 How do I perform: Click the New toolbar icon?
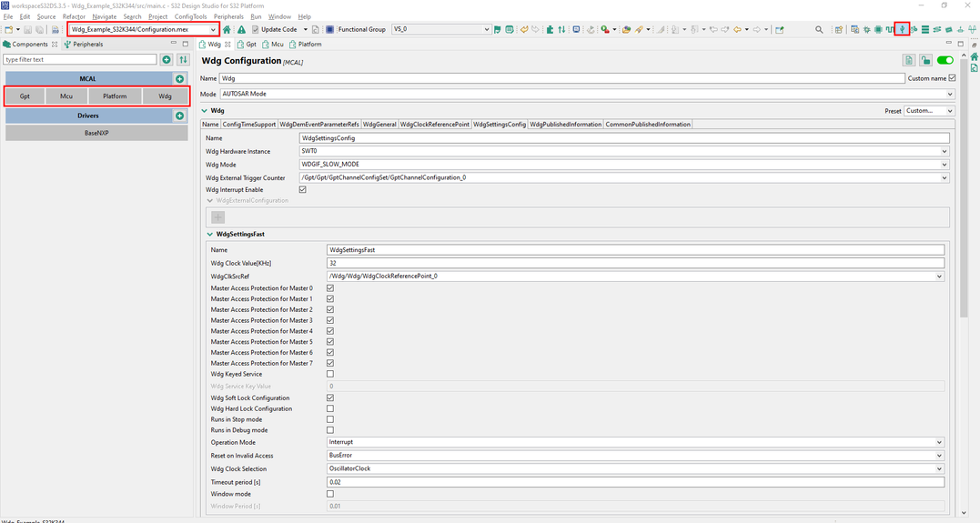tap(9, 29)
